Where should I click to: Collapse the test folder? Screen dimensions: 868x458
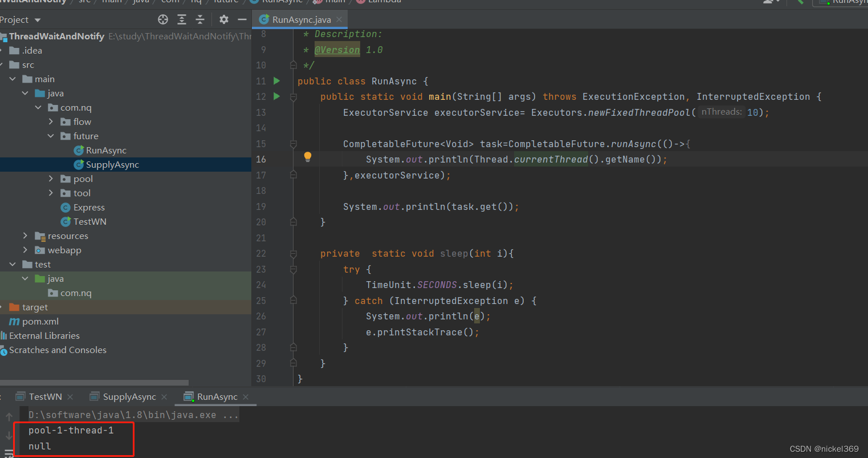(x=13, y=264)
